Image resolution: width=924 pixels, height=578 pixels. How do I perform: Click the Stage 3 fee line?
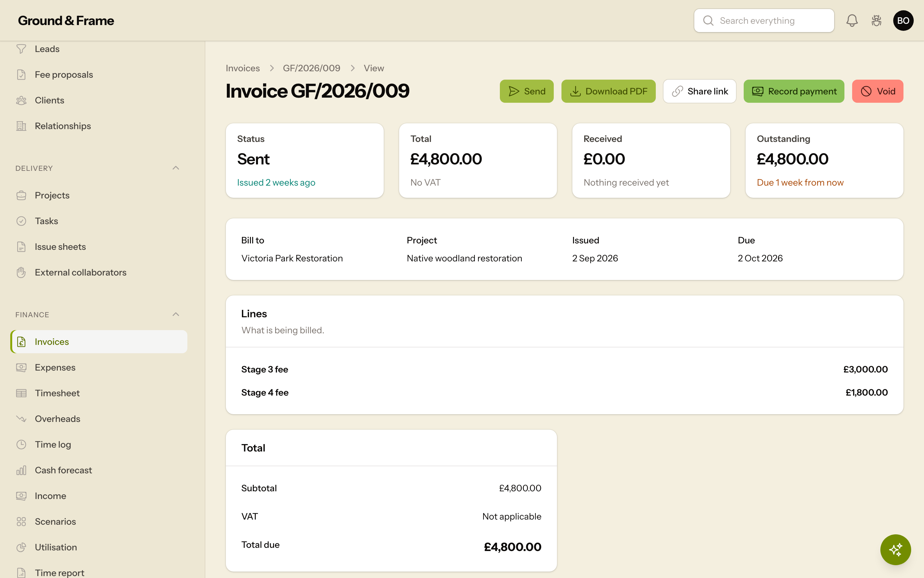[265, 369]
